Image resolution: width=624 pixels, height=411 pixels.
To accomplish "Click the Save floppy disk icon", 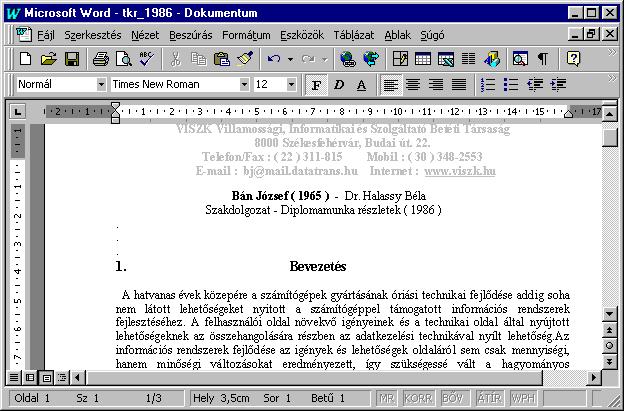I will 72,59.
